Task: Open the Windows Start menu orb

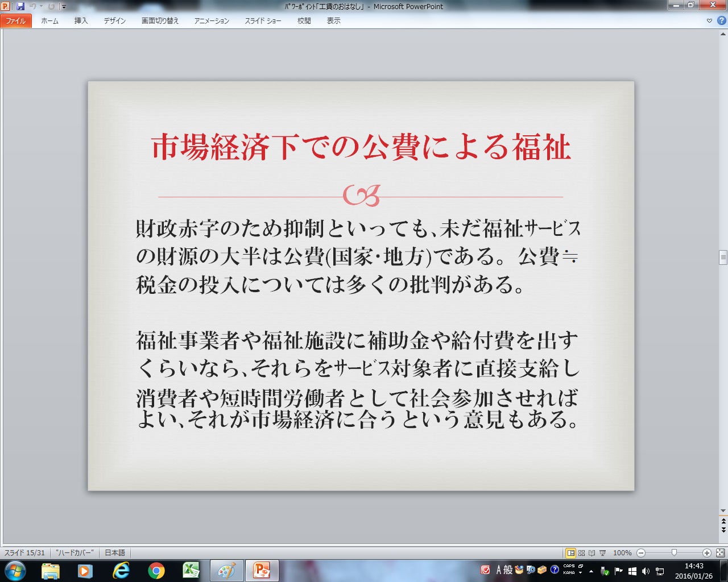Action: coord(15,570)
